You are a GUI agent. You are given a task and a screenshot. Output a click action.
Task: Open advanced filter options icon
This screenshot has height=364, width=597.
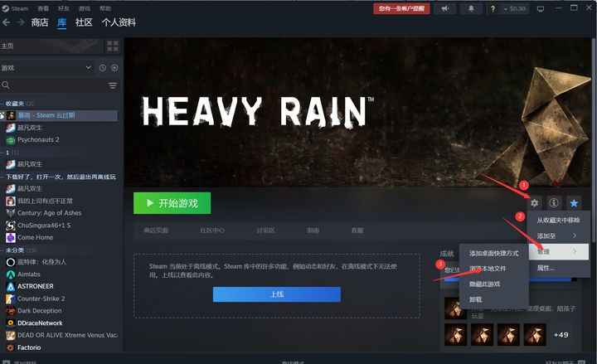click(x=113, y=85)
